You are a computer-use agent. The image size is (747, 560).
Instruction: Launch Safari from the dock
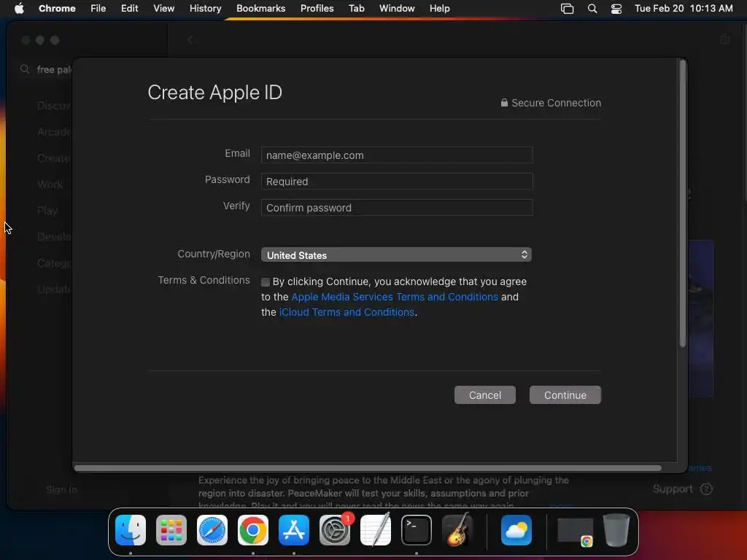(212, 530)
